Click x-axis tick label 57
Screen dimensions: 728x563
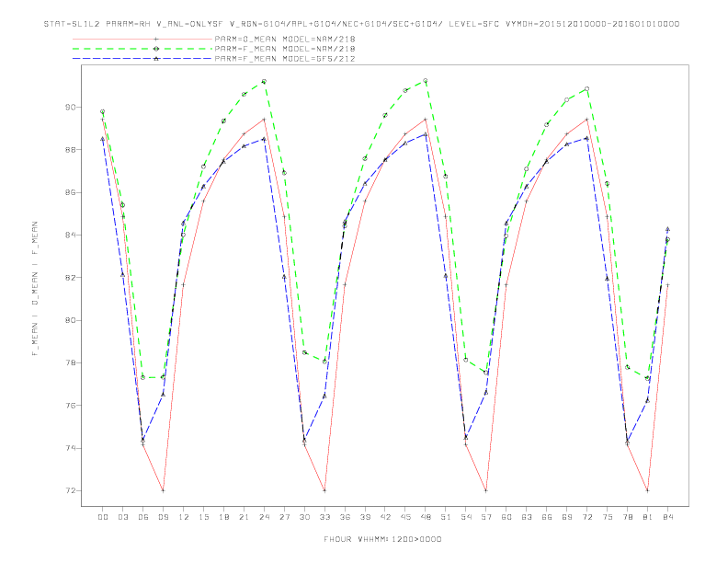[486, 517]
